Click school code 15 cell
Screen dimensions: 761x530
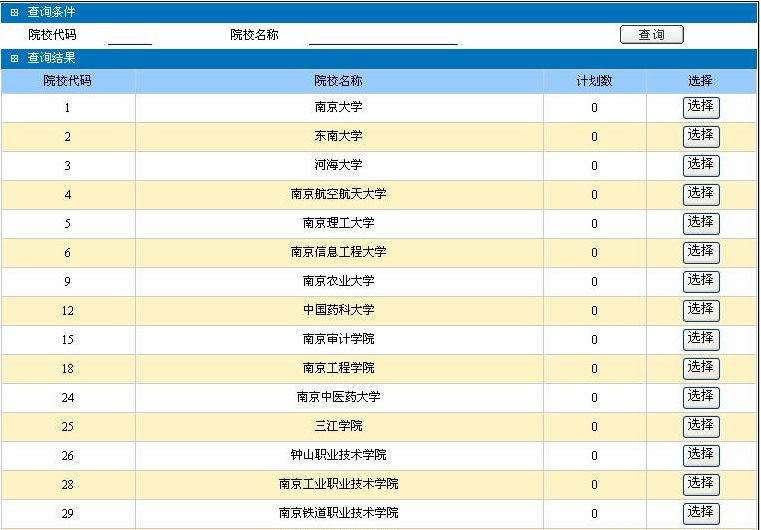(67, 339)
